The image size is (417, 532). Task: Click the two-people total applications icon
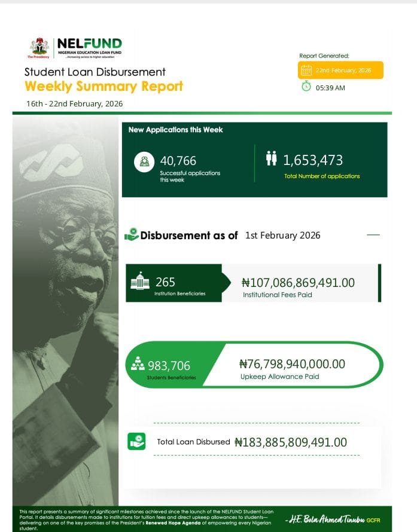coord(271,158)
